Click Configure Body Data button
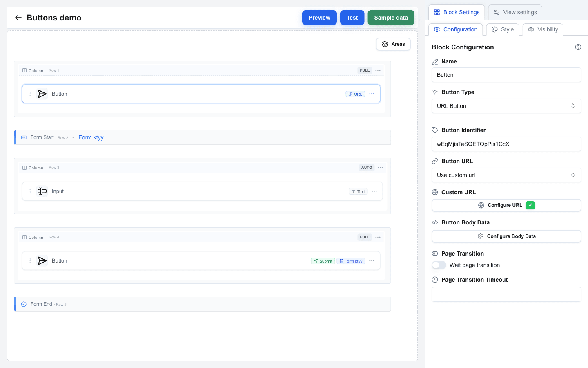This screenshot has height=368, width=588. 506,236
